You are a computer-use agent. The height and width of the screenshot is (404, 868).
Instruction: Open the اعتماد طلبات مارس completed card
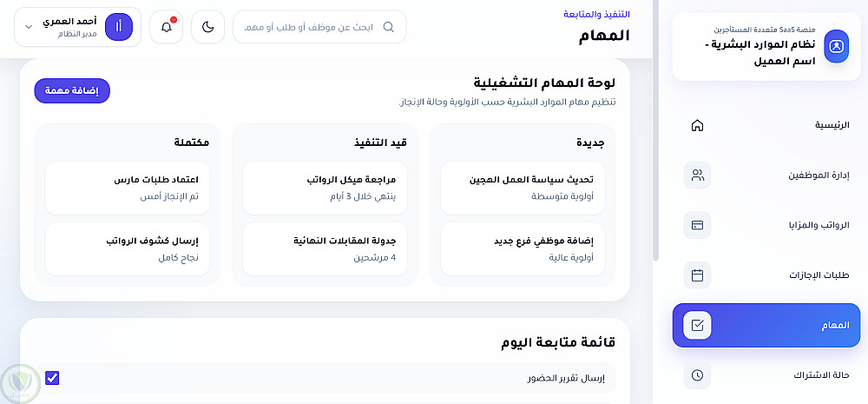click(x=127, y=188)
